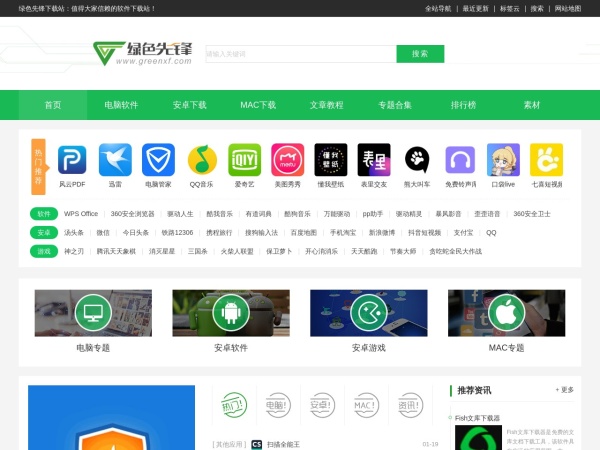600x450 pixels.
Task: Select the 免费铃声库 headphone icon
Action: tap(460, 159)
